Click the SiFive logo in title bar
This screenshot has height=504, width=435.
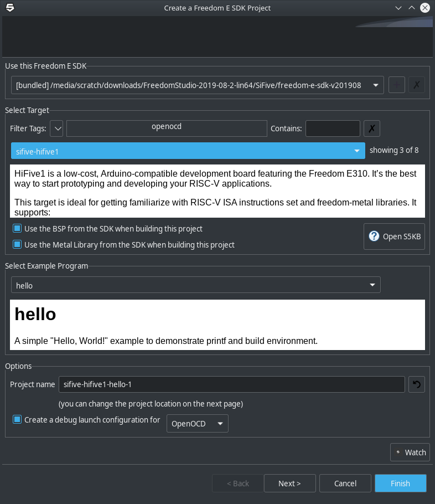pos(9,8)
